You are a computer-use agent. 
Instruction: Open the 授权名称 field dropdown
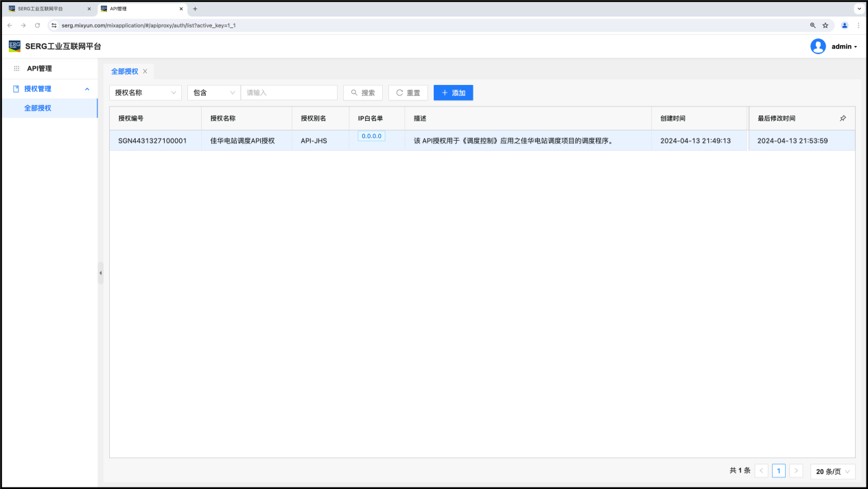pos(145,93)
